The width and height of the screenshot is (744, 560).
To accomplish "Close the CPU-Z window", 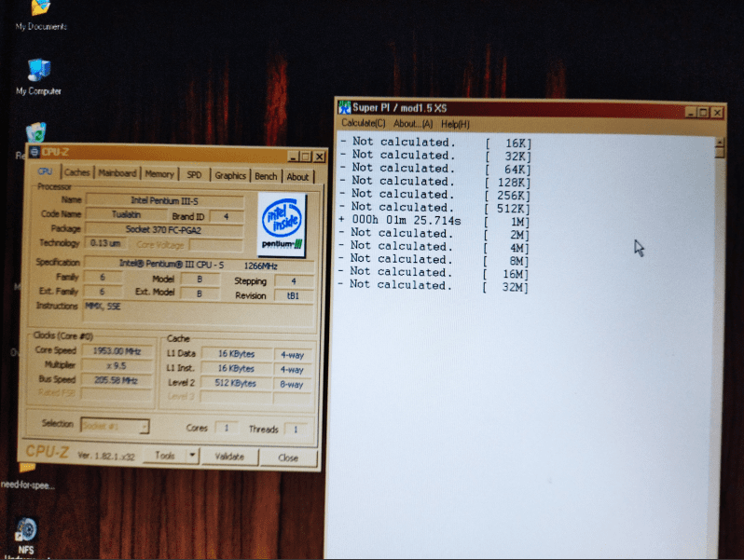I will 320,157.
